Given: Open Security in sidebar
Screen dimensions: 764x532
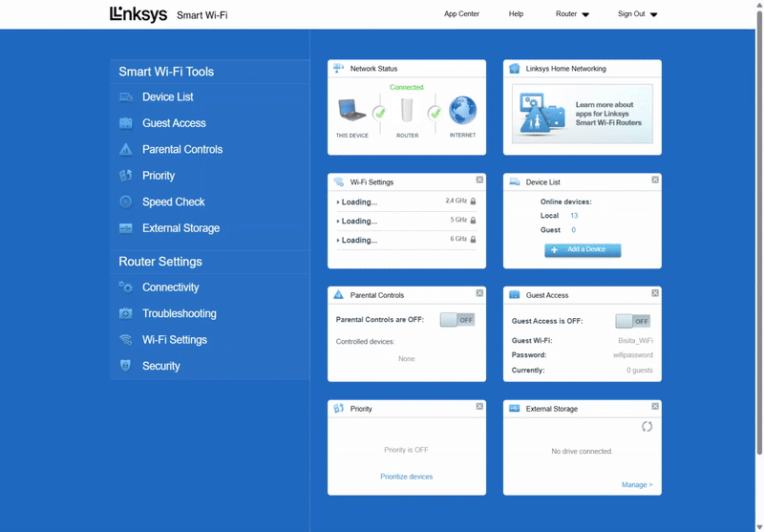Looking at the screenshot, I should (160, 366).
